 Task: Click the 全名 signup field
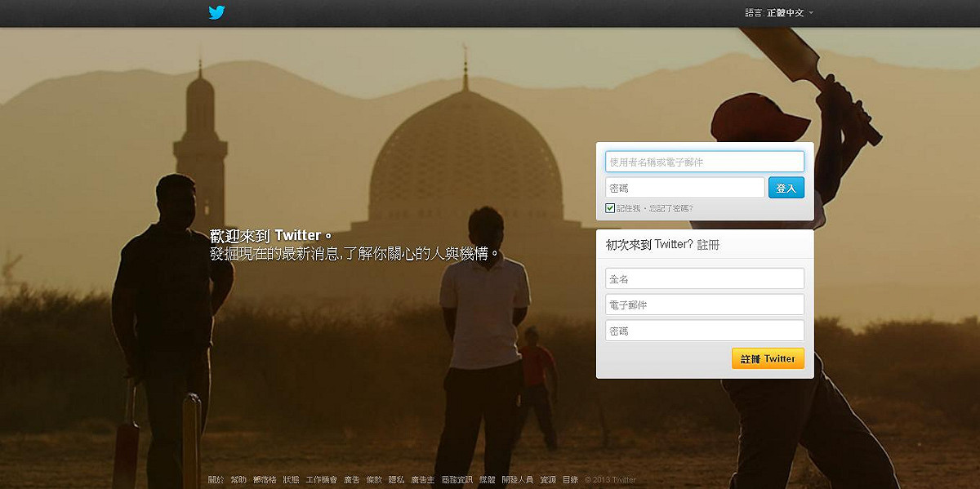pos(705,278)
